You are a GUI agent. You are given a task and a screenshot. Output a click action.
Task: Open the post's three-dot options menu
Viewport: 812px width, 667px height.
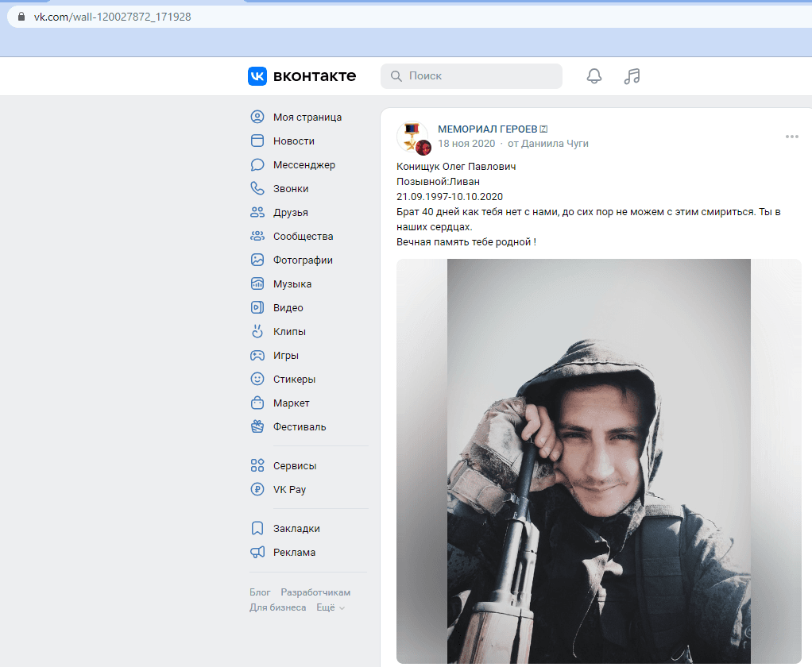click(x=792, y=137)
